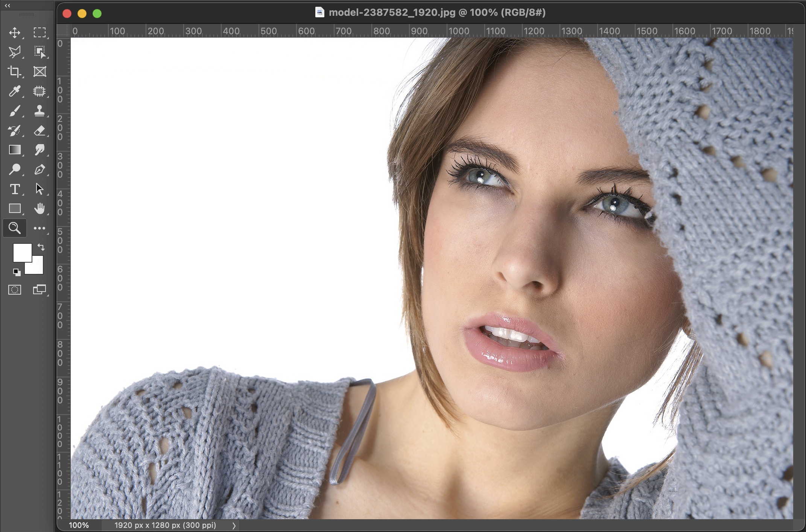Collapse the toolbar with double-arrow
The image size is (806, 532).
tap(7, 6)
